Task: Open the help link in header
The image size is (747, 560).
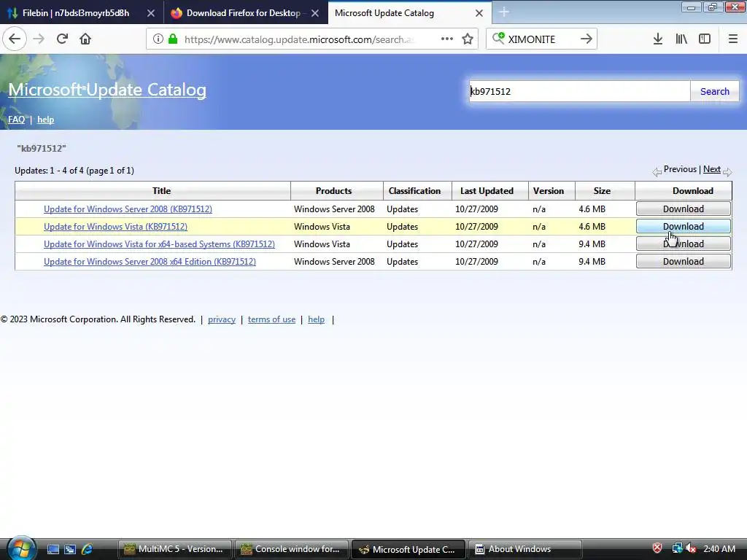Action: [x=46, y=120]
